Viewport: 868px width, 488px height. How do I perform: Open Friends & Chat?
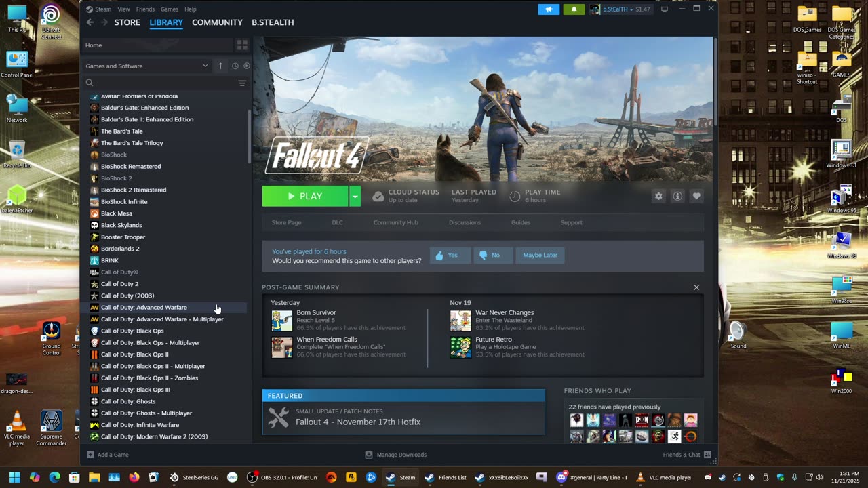687,455
